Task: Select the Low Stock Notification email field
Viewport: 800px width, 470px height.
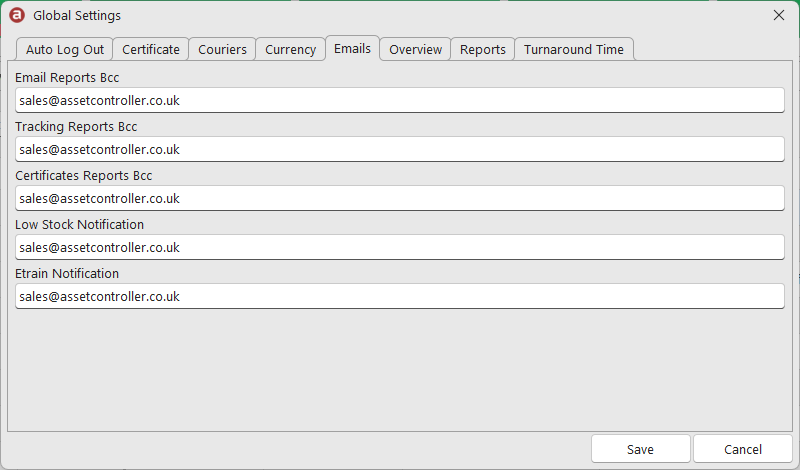Action: (x=399, y=248)
